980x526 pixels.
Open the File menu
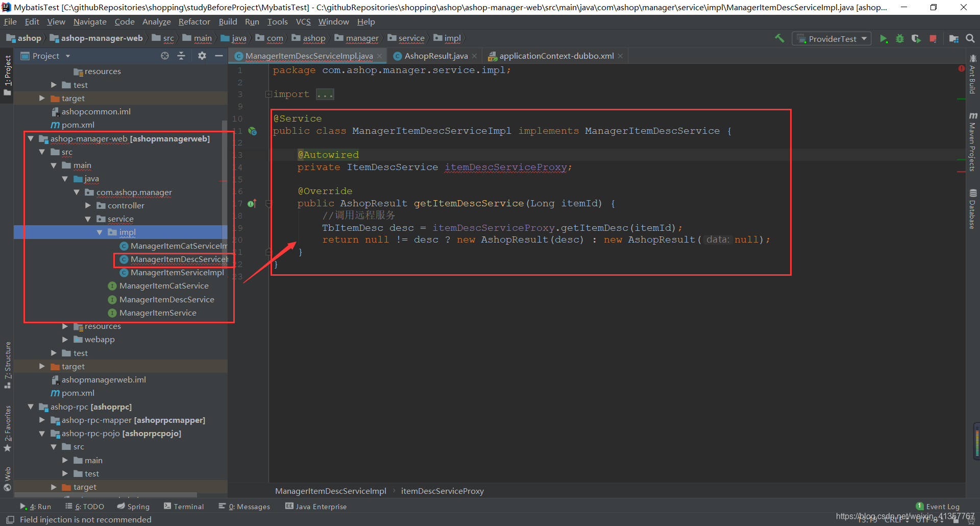[x=10, y=21]
